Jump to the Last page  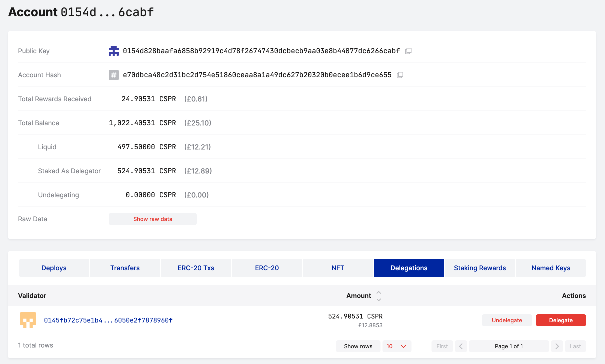coord(575,346)
